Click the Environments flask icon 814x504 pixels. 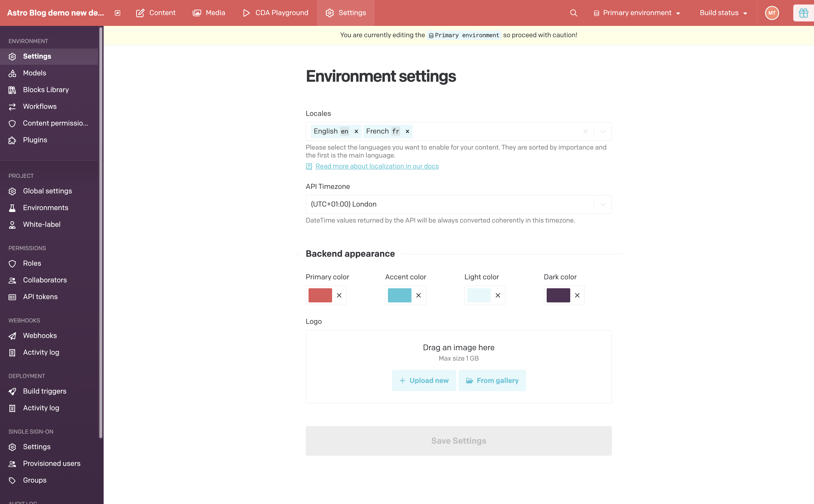pos(12,208)
